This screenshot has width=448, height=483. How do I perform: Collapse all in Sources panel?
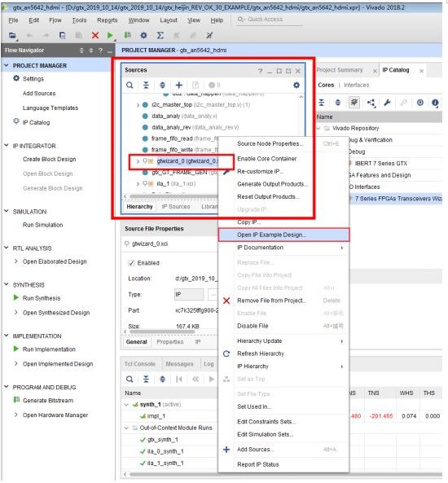tap(146, 85)
